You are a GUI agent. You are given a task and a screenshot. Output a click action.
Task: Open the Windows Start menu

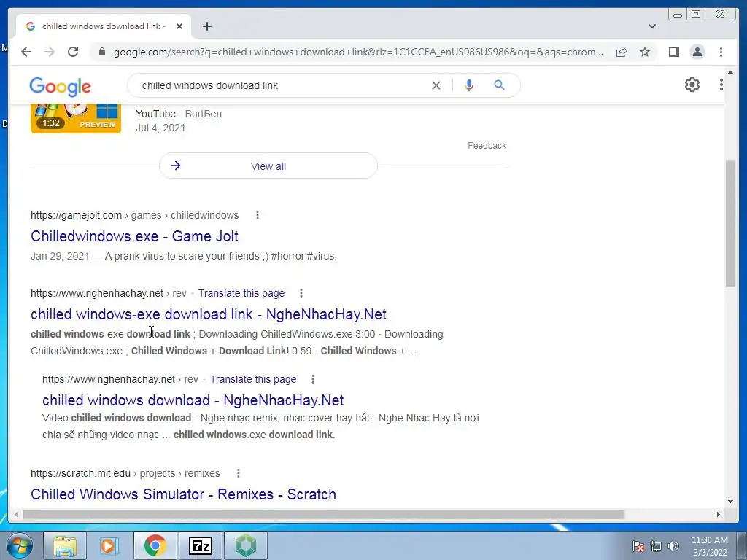[20, 545]
